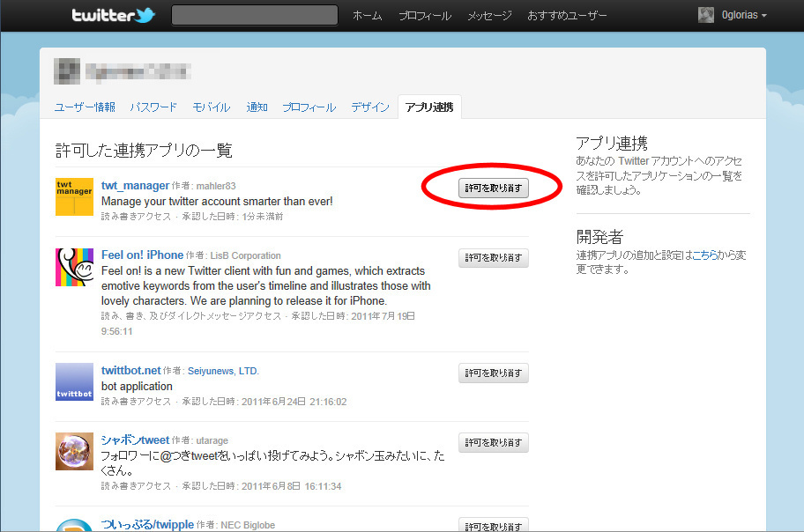Open the Feel on! iPhone app icon
This screenshot has width=804, height=532.
(74, 267)
